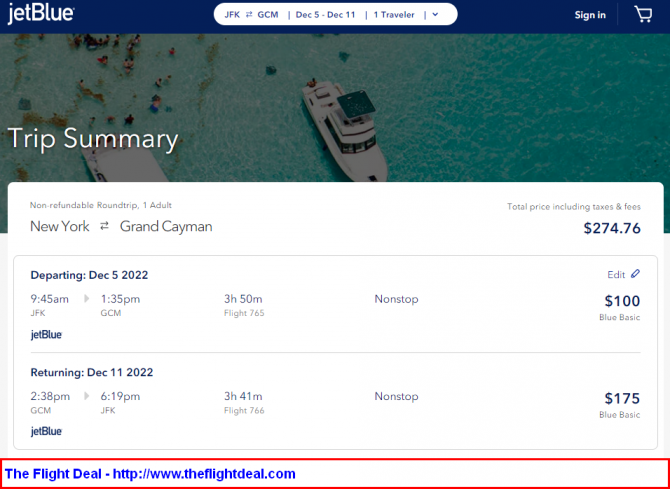This screenshot has height=489, width=670.
Task: Click the Grand Cayman destination name
Action: point(166,226)
